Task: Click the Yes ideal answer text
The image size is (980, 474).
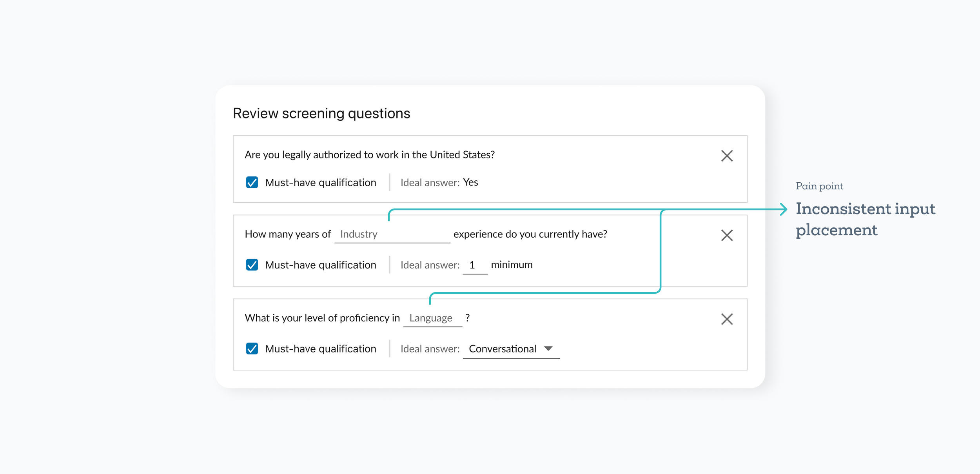Action: click(470, 182)
